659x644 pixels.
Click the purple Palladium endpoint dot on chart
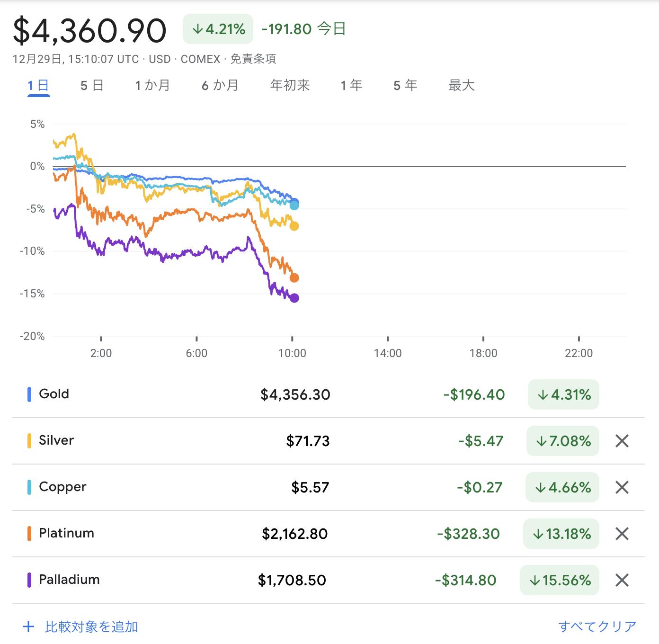coord(294,298)
